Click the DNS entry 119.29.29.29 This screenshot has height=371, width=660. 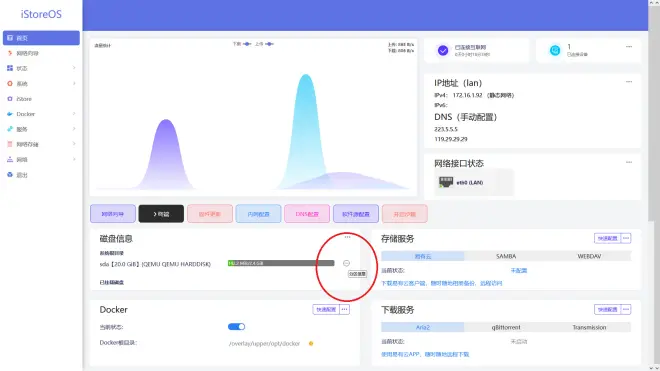[451, 139]
